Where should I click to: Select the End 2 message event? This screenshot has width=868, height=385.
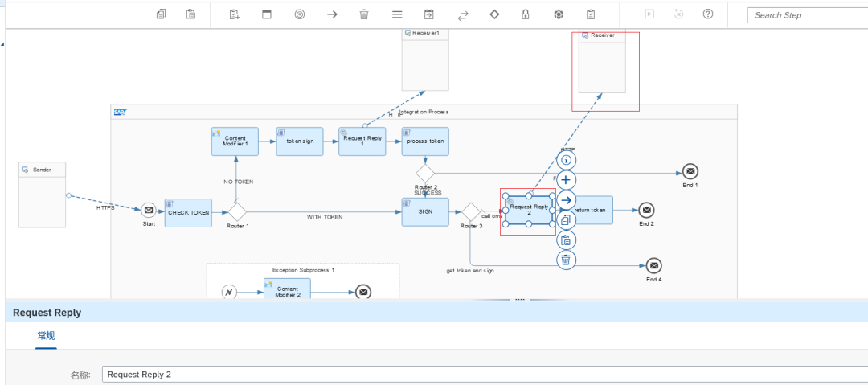point(646,210)
